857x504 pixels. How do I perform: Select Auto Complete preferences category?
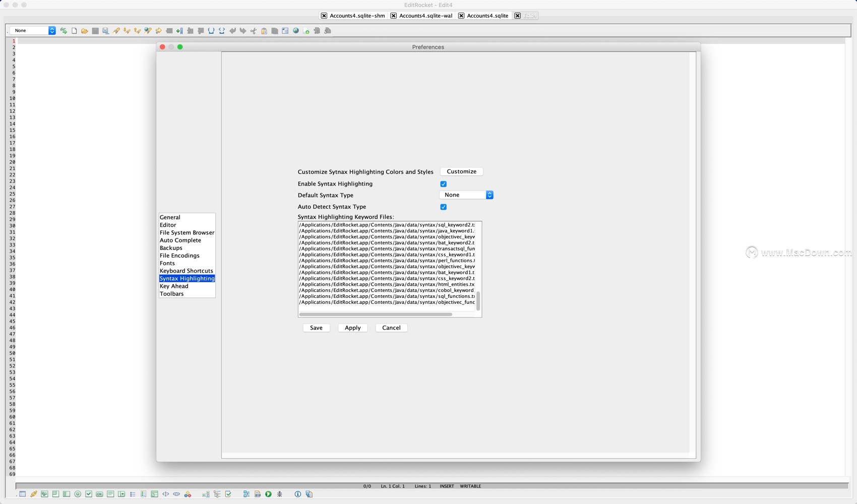tap(187, 240)
